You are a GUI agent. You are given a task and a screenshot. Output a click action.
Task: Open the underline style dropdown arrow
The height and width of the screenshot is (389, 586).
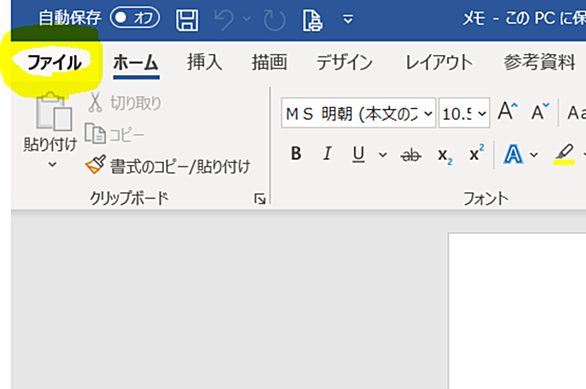point(383,154)
